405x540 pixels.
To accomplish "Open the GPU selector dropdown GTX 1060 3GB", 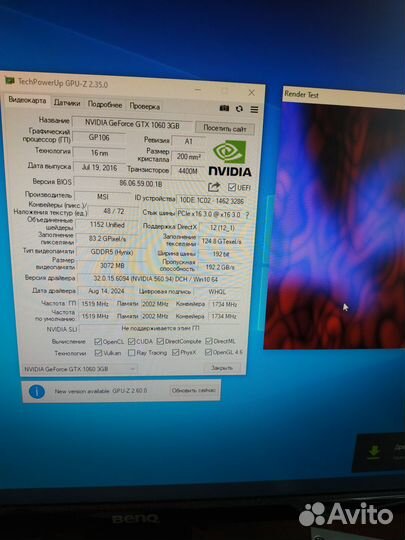I will tap(79, 369).
